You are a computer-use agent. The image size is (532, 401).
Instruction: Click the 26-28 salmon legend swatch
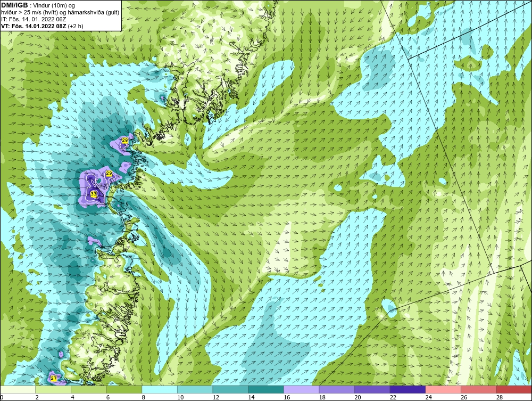[478, 389]
